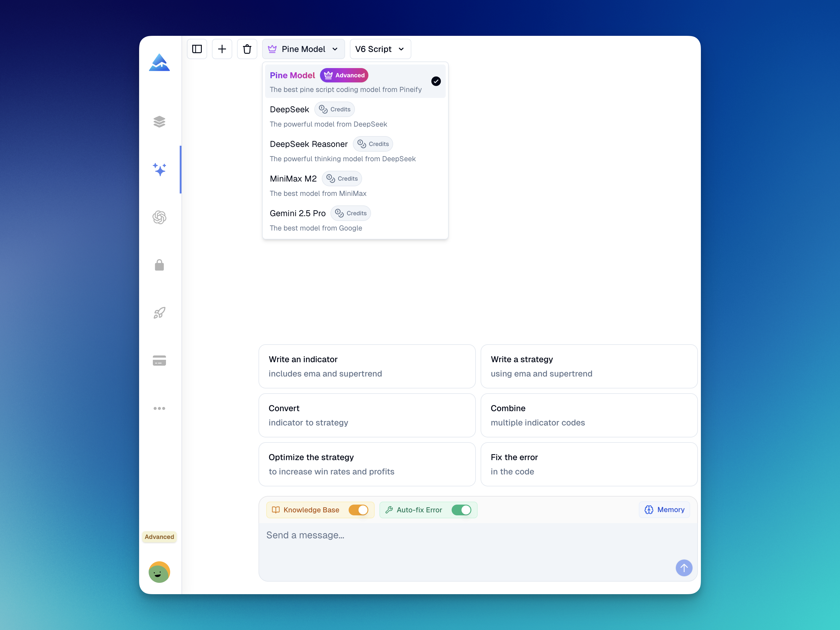The width and height of the screenshot is (840, 630).
Task: Toggle the Knowledge Base switch off
Action: (358, 510)
